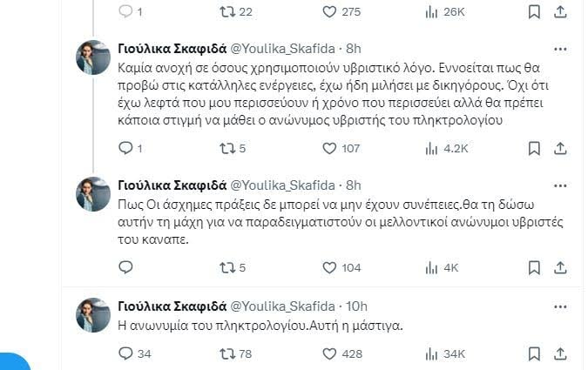Retweet the post with 78 retweets
The height and width of the screenshot is (370, 588).
(x=227, y=353)
